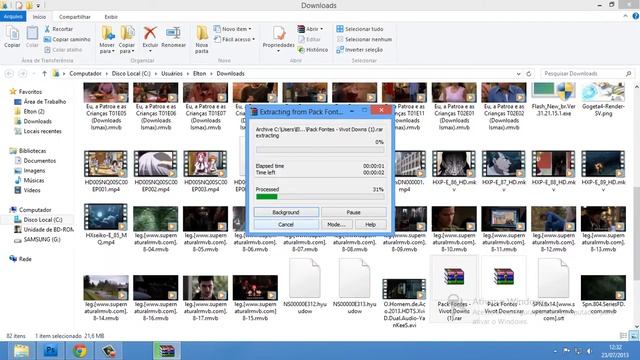The image size is (640, 360).
Task: Select the Gogeta4-Render-SV.png file
Action: point(603,100)
